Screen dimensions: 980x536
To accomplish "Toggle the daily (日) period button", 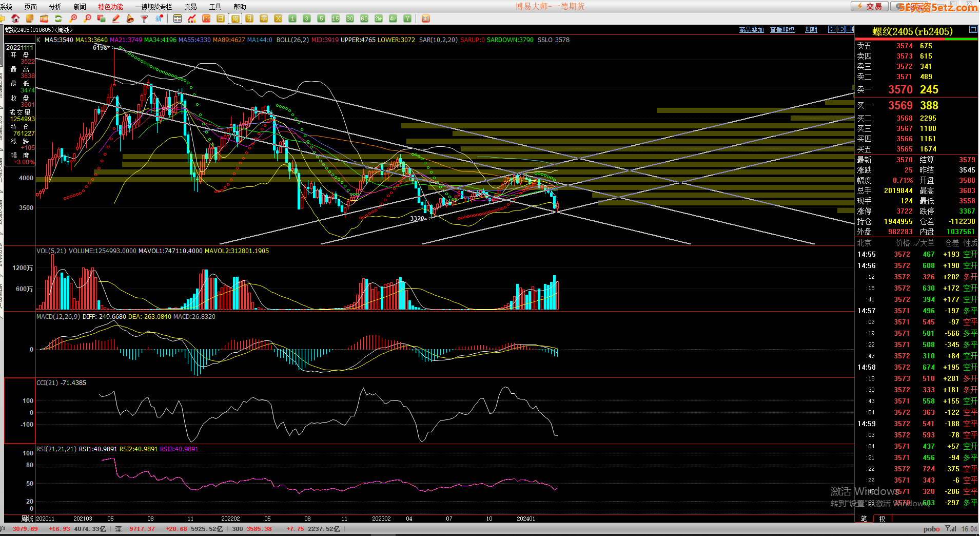I will (x=221, y=18).
